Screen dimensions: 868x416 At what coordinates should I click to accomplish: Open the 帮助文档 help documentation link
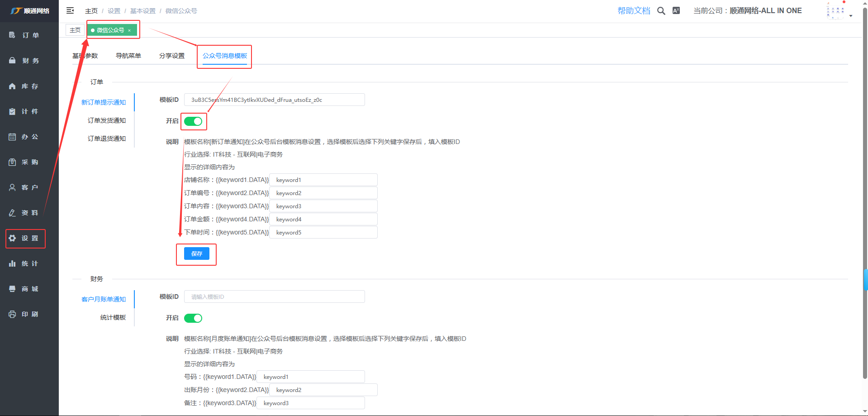[x=634, y=11]
